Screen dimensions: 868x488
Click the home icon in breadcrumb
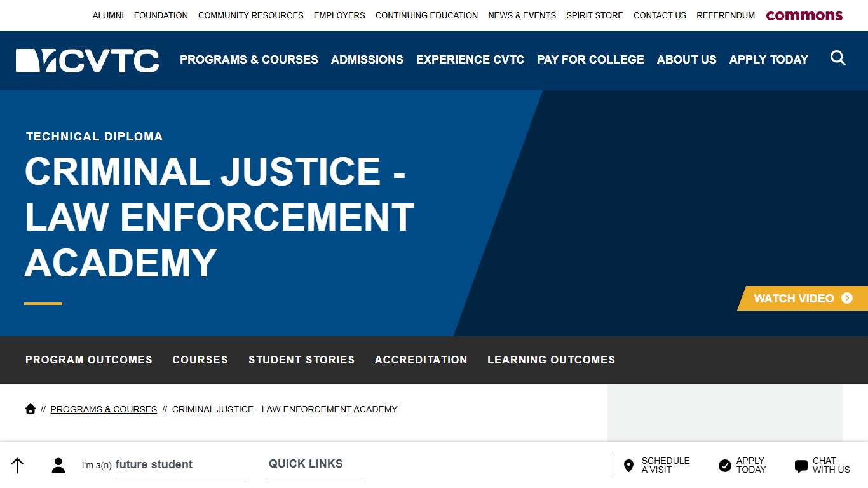coord(30,409)
